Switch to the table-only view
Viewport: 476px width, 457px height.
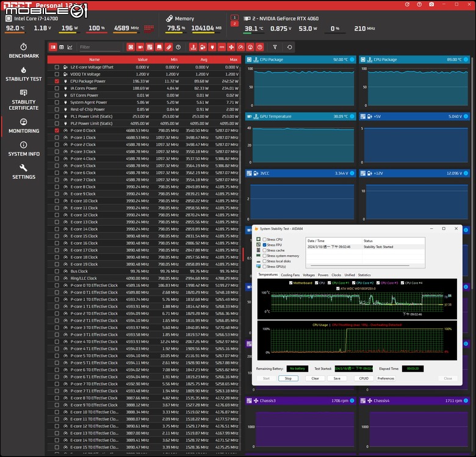pos(61,47)
